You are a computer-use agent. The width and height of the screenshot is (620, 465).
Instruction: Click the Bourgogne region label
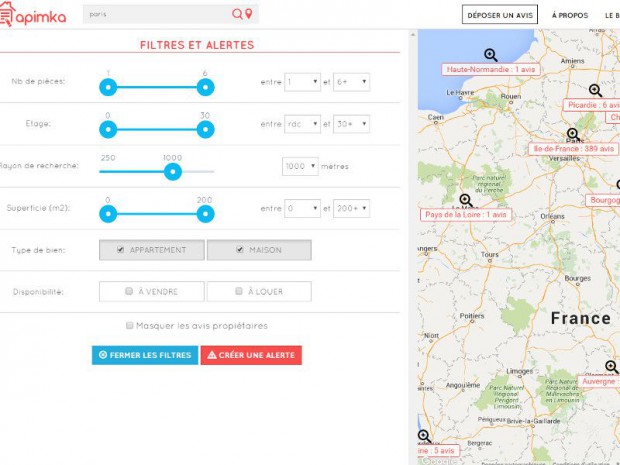pos(603,200)
